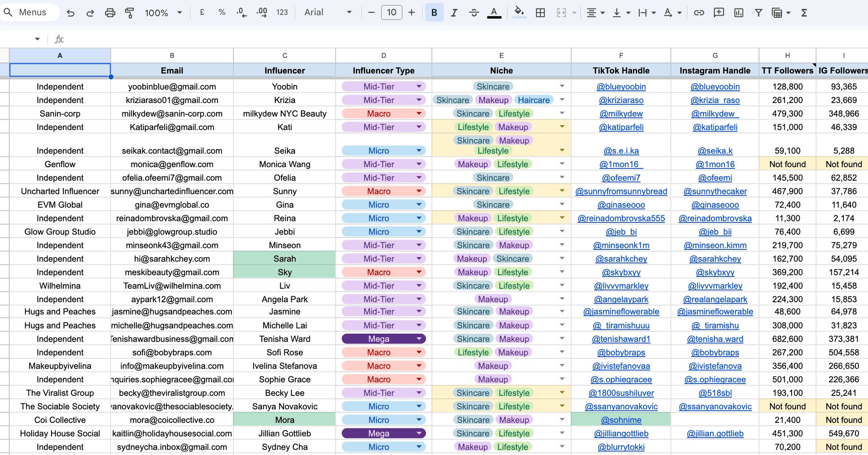This screenshot has width=868, height=455.
Task: Click the Insert comment icon
Action: point(719,13)
